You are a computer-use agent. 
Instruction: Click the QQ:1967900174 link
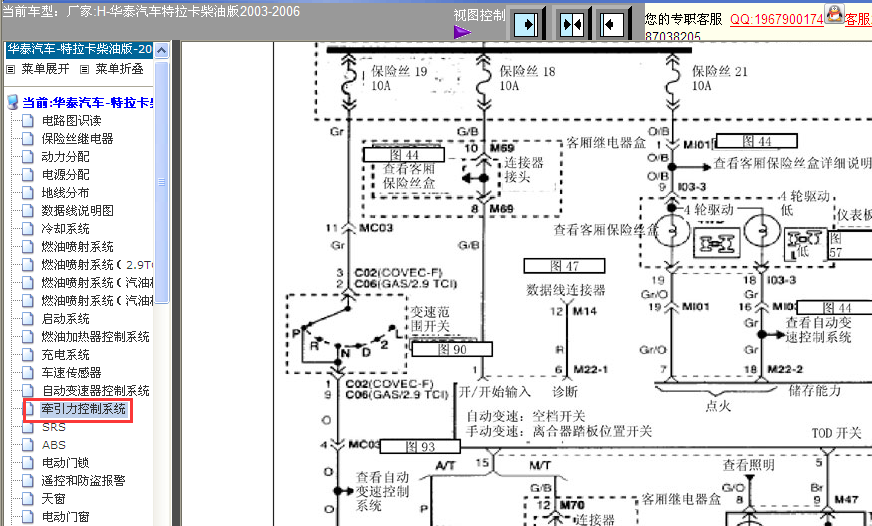pyautogui.click(x=776, y=19)
